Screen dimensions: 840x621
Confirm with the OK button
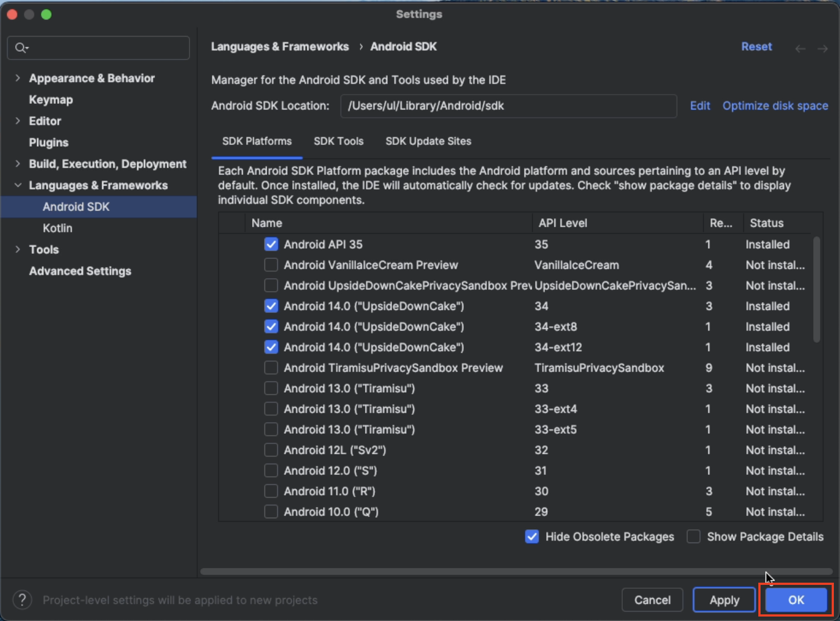click(x=796, y=600)
